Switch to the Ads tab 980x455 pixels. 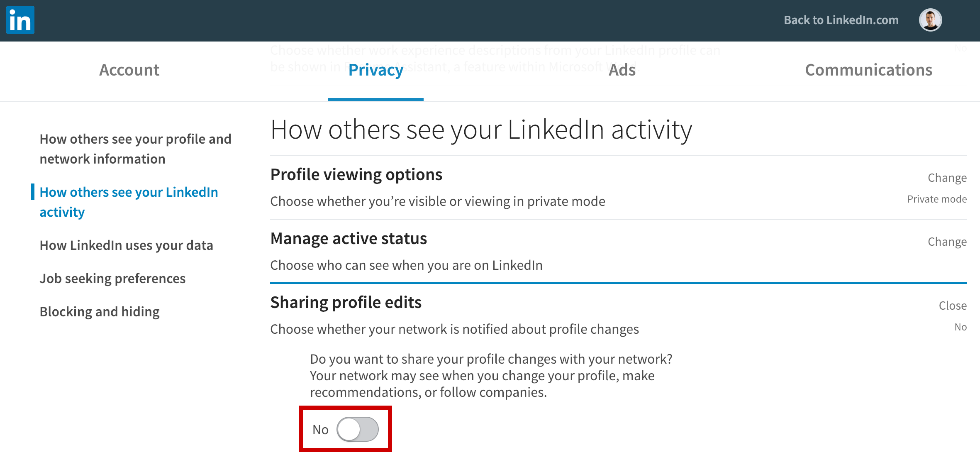click(622, 70)
